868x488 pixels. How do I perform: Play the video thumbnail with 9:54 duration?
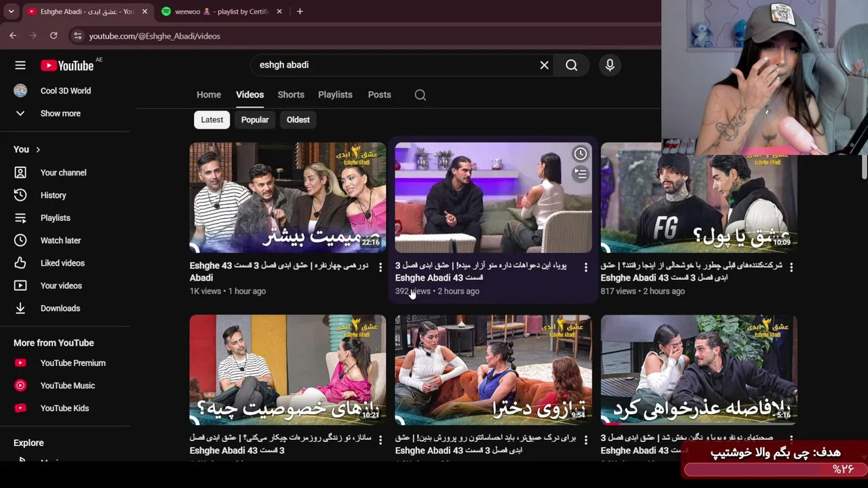point(493,370)
